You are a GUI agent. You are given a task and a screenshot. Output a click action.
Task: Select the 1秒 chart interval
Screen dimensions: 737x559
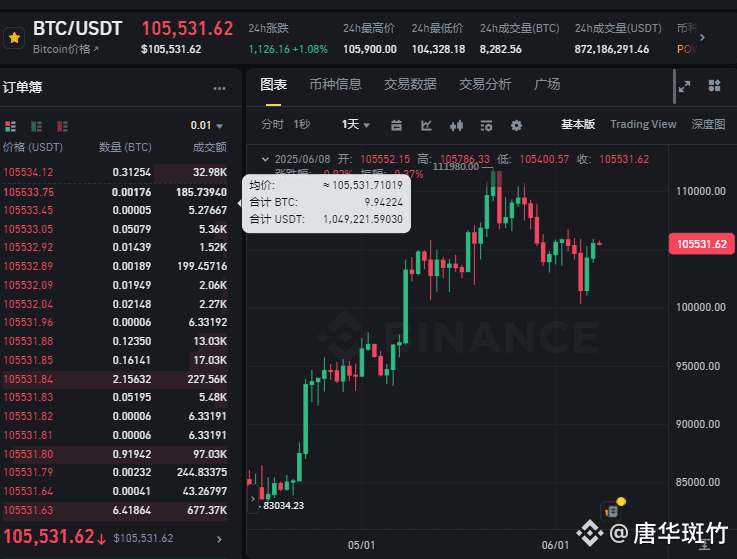tap(302, 125)
